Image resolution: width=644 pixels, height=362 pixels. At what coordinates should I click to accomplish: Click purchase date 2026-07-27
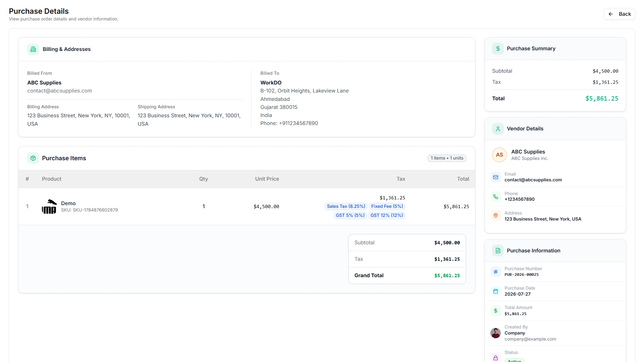pos(518,294)
